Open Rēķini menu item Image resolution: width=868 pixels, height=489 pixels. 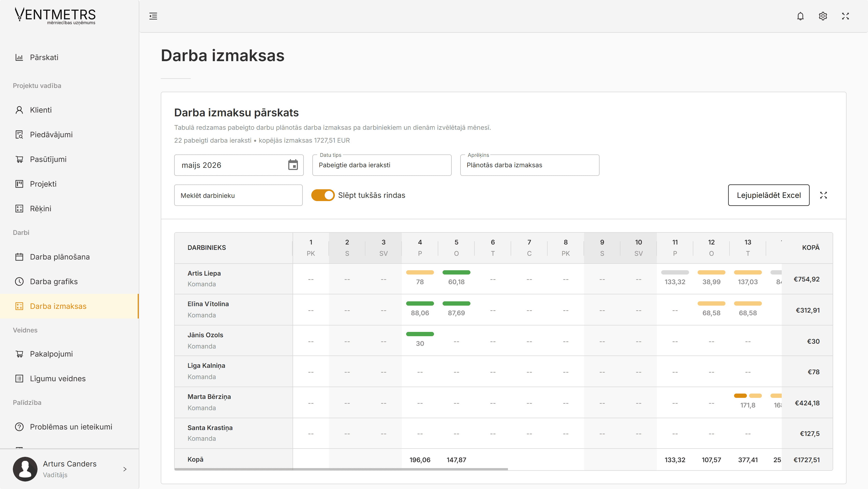(69, 208)
